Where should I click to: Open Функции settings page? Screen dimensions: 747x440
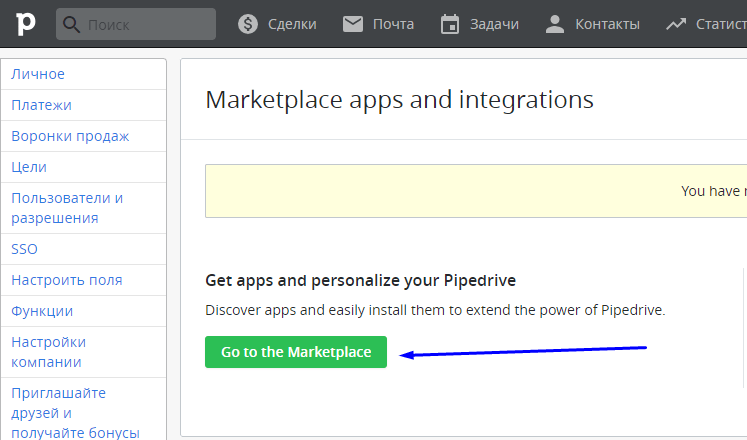(42, 311)
